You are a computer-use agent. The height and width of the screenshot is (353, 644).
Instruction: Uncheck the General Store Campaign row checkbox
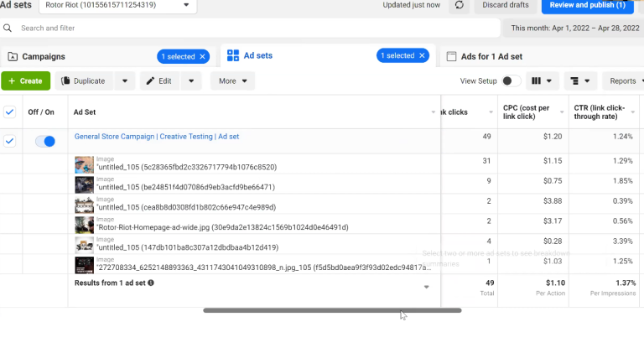pyautogui.click(x=10, y=142)
